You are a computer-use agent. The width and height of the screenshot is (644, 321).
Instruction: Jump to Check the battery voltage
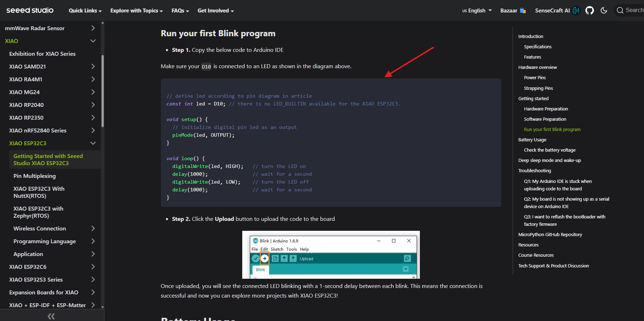tap(550, 150)
